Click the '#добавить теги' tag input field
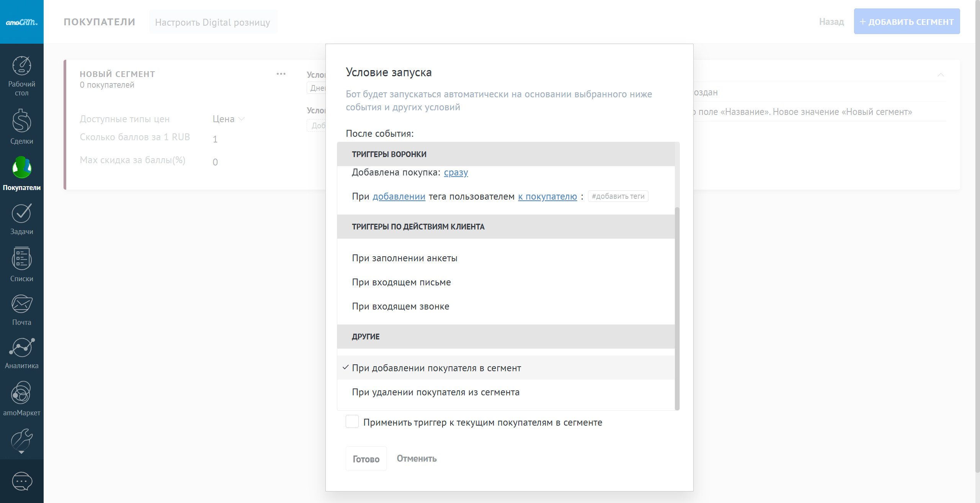The image size is (980, 503). [618, 197]
